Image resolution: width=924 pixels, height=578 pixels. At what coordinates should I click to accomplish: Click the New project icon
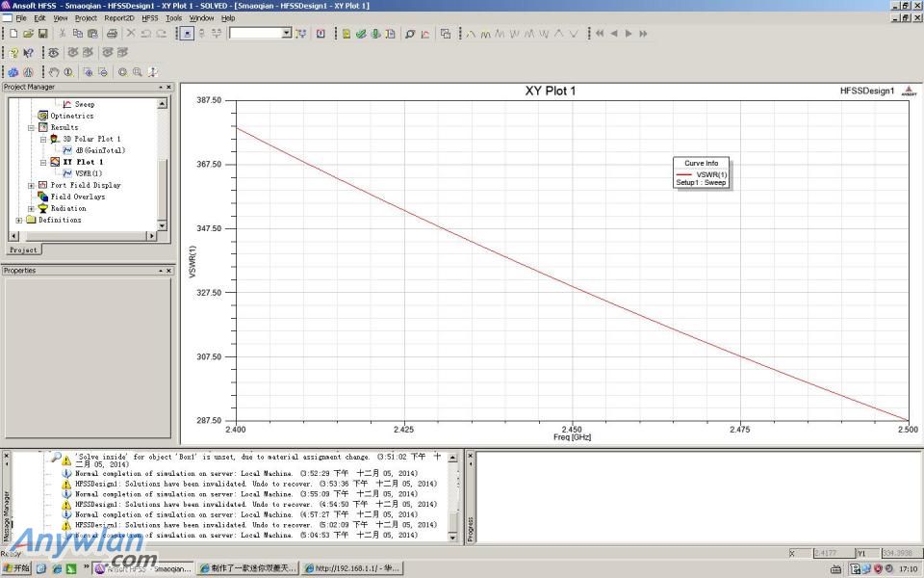click(x=13, y=34)
